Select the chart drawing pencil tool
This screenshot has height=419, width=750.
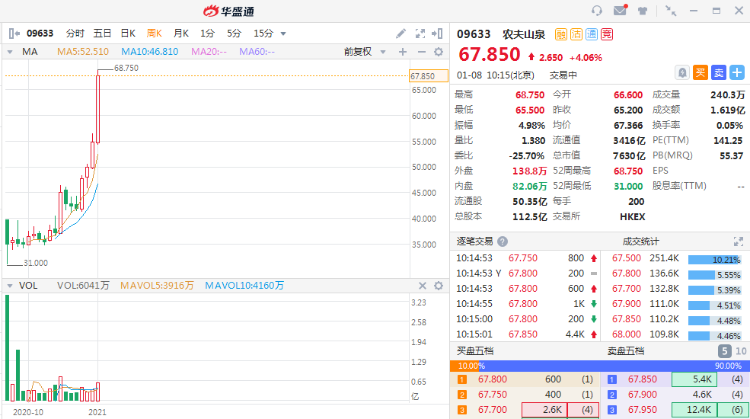(402, 33)
